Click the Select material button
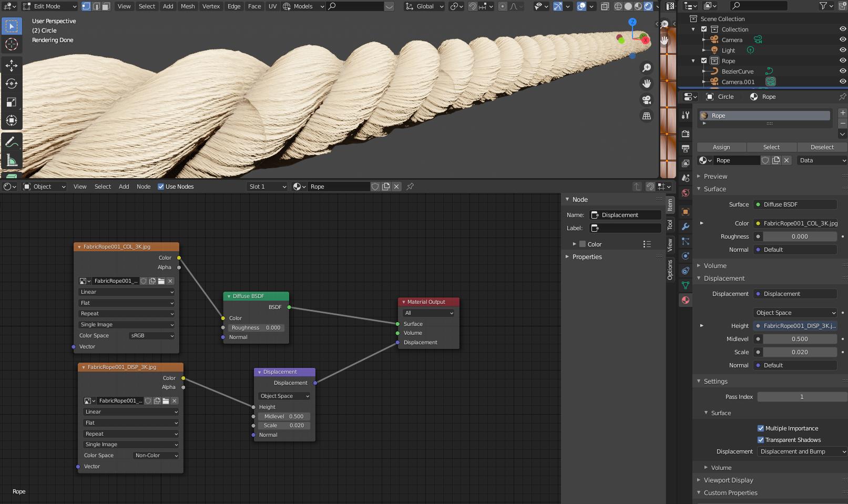Screen dimensions: 848x504 coord(771,147)
